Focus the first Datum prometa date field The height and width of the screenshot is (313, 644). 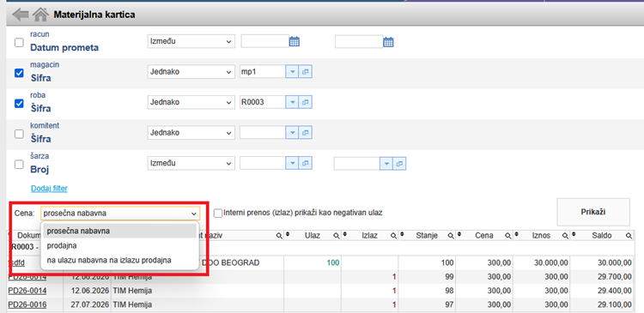265,41
